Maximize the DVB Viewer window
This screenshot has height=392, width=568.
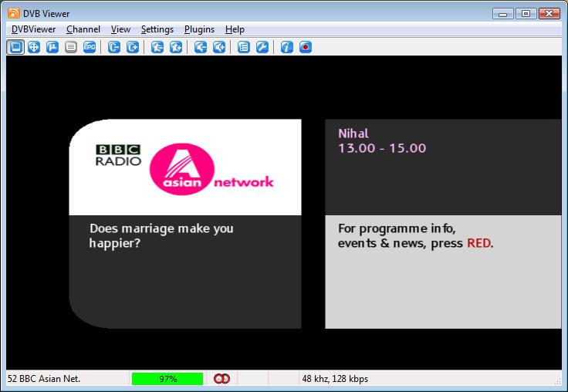click(526, 14)
